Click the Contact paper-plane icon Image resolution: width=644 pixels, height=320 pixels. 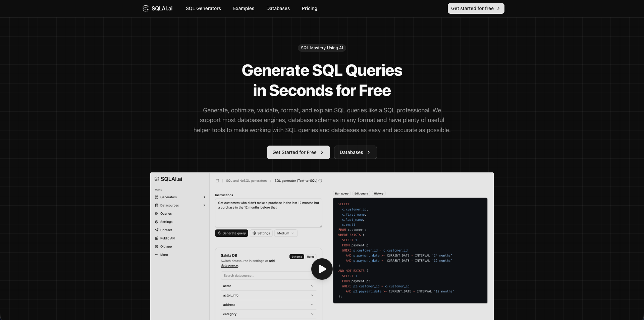tap(157, 230)
